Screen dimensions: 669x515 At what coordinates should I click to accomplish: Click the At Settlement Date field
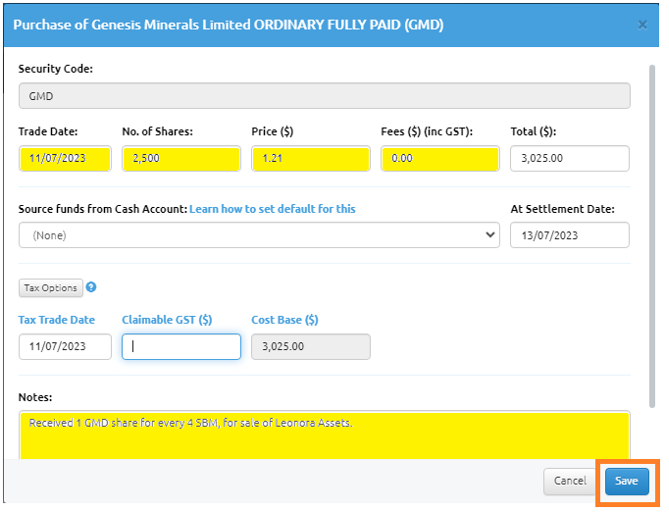[x=570, y=235]
